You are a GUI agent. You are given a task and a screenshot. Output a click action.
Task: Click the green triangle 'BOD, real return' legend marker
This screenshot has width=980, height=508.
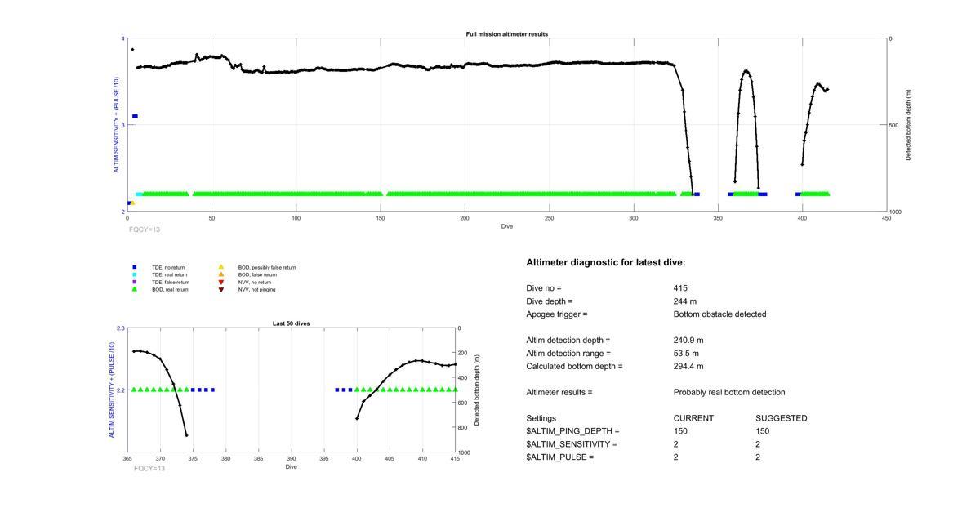tap(134, 289)
